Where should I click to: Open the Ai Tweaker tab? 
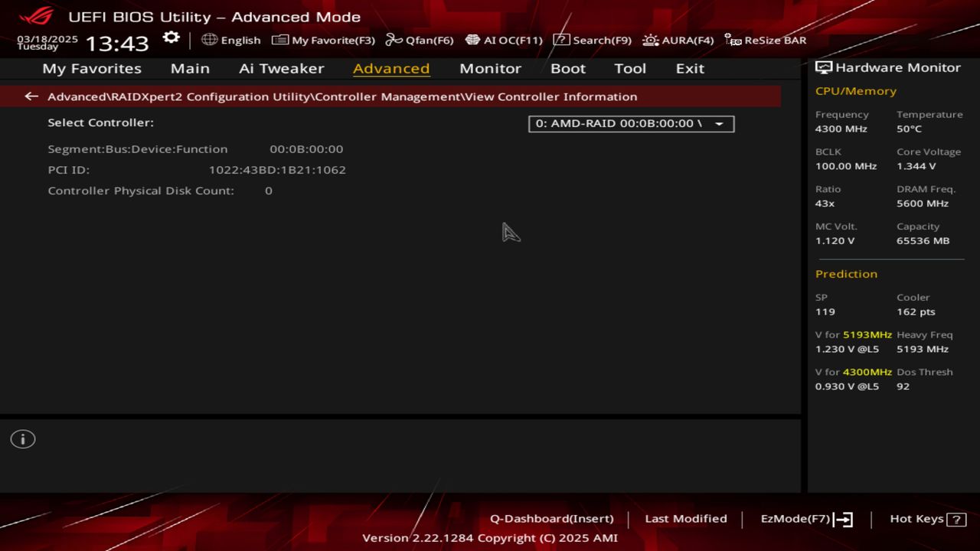(281, 68)
